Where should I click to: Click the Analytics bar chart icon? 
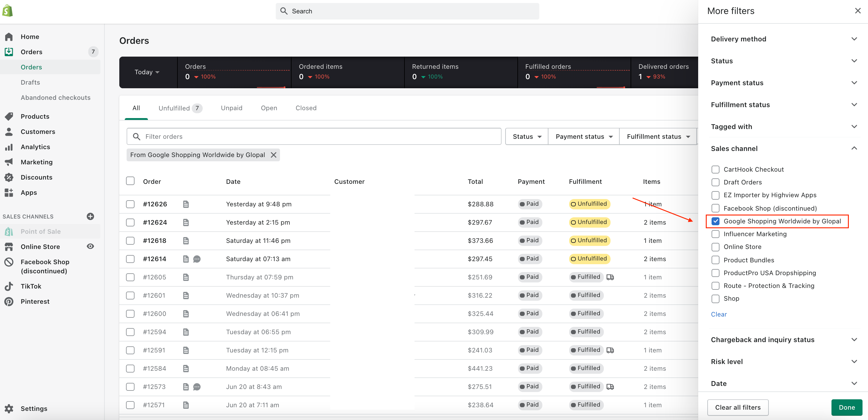pos(9,147)
